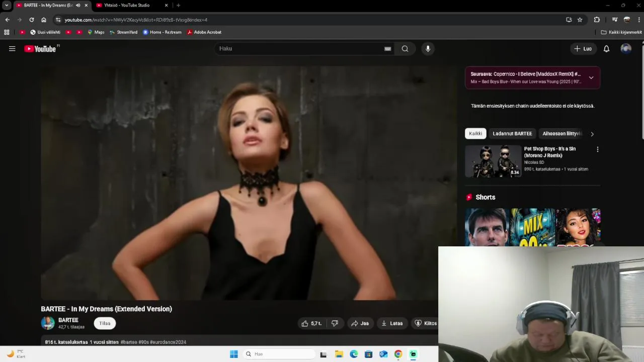
Task: Open the Windows Start menu
Action: pos(234,354)
